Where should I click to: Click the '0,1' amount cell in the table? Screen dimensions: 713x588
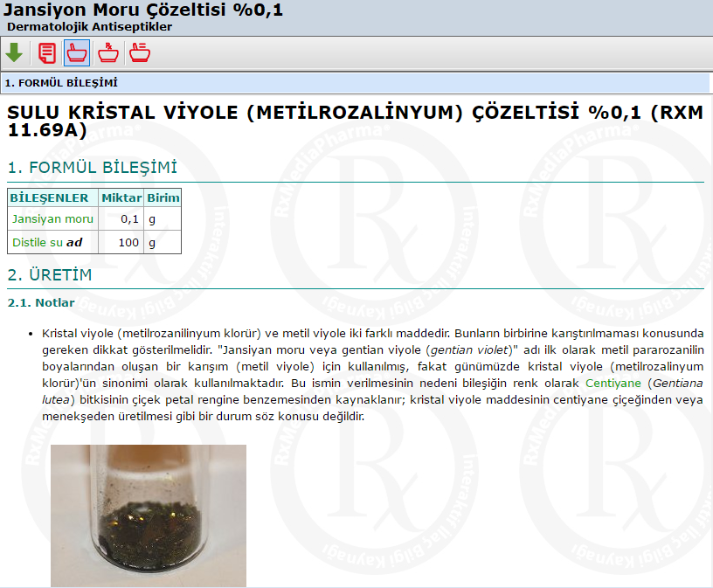point(129,218)
